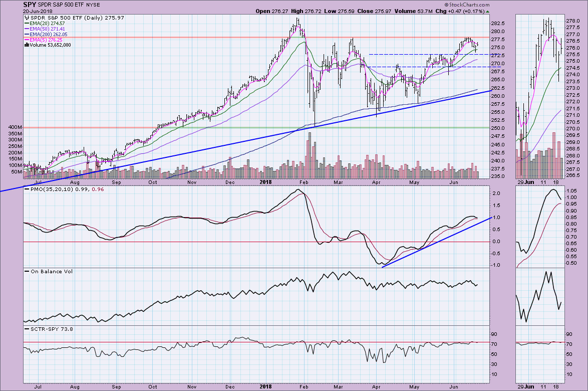
Task: Select the High 276.72 value
Action: (x=307, y=11)
